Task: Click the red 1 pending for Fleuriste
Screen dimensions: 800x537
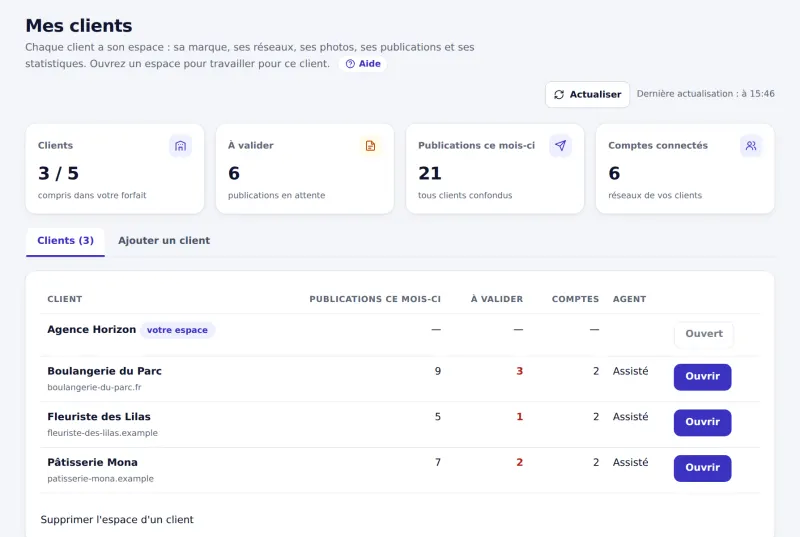Action: click(x=519, y=417)
